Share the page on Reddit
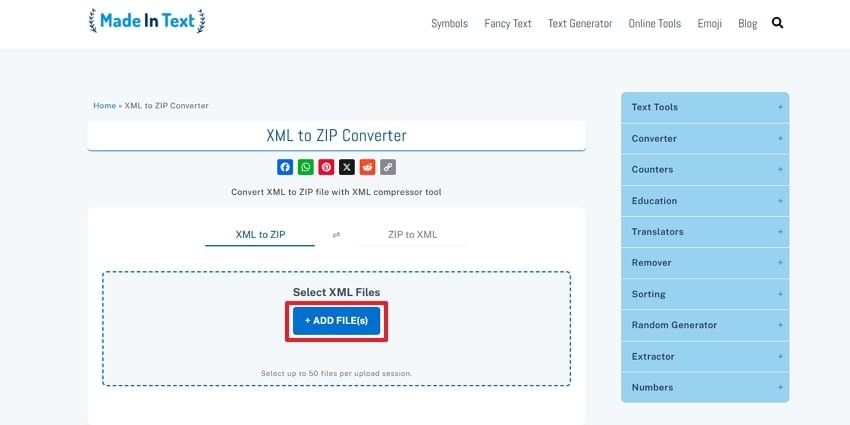Viewport: 850px width, 425px height. (368, 167)
